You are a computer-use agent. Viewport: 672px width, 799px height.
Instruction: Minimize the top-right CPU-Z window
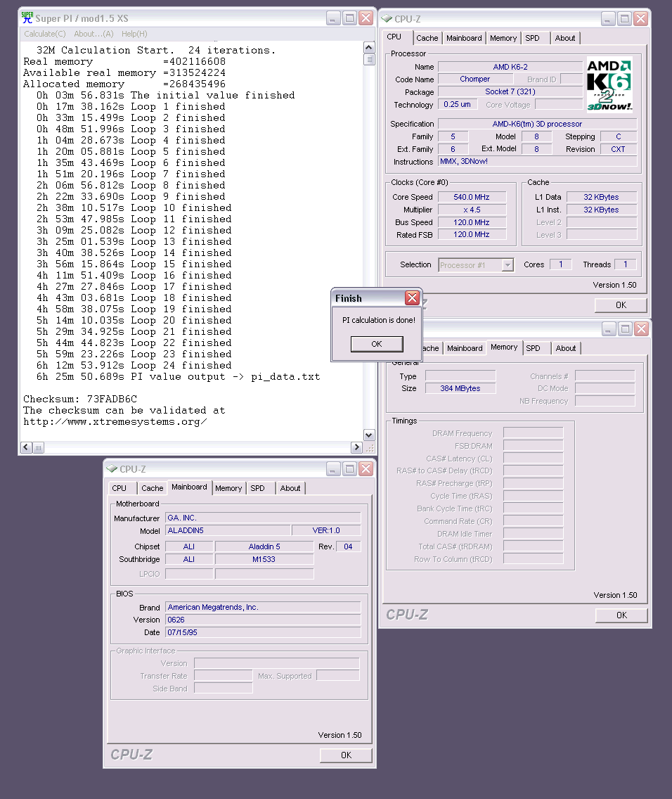tap(608, 19)
